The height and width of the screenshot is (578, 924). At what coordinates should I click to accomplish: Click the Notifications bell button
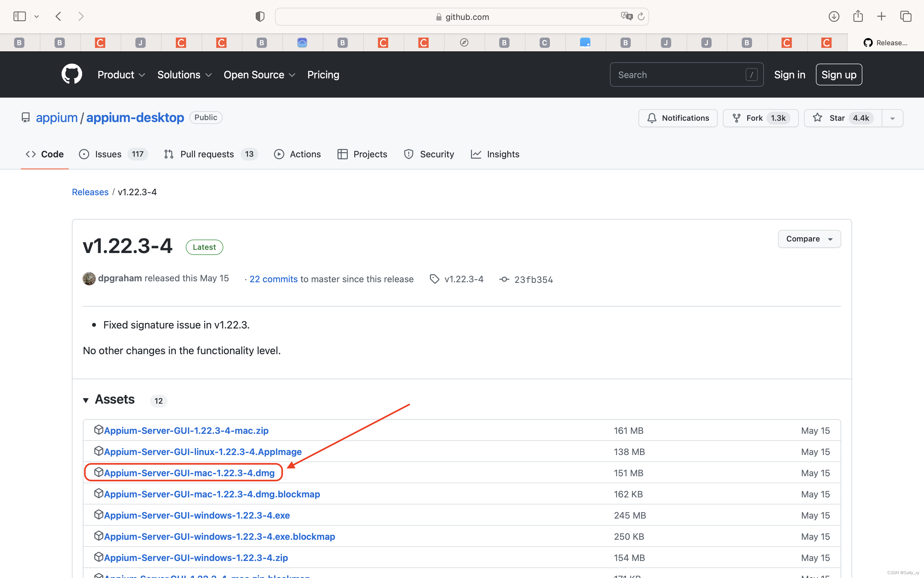(678, 118)
